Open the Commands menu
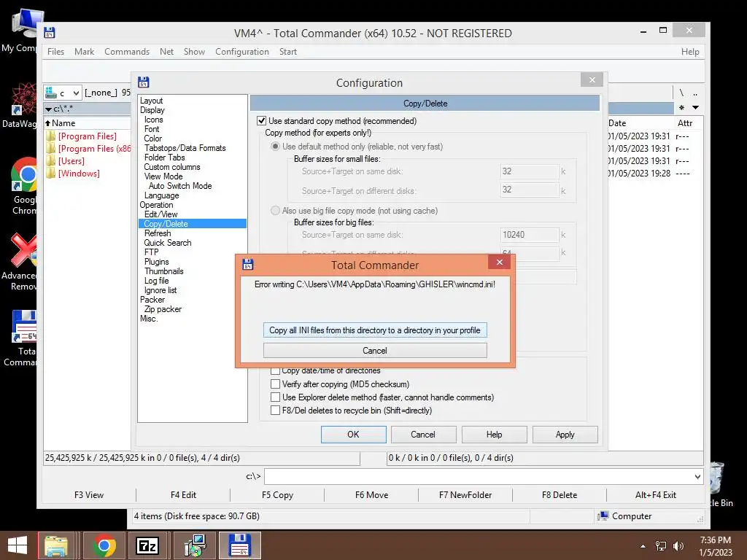This screenshot has width=747, height=560. (x=127, y=52)
